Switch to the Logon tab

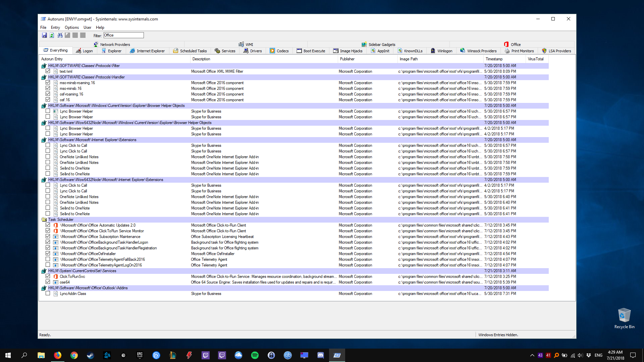(84, 51)
